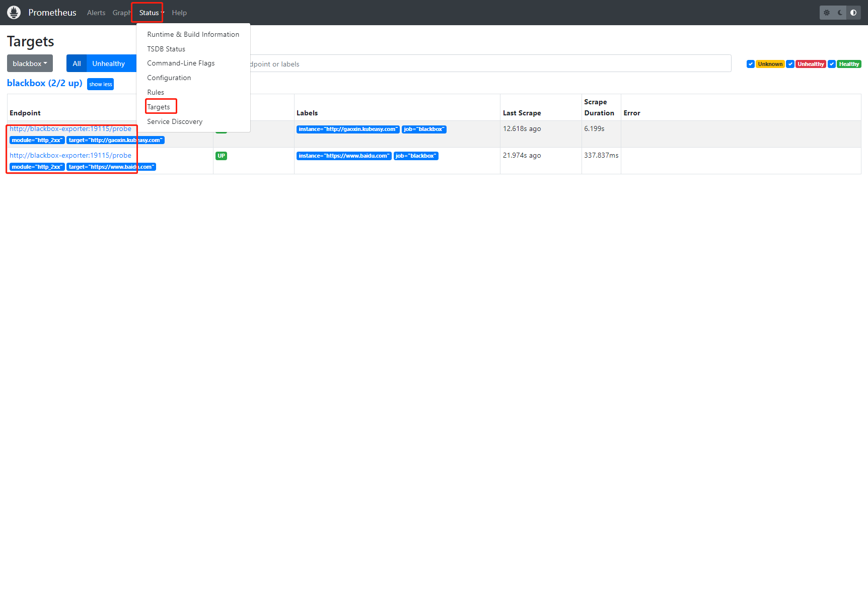Toggle the Healthy targets checkbox
This screenshot has height=602, width=868.
pos(832,64)
